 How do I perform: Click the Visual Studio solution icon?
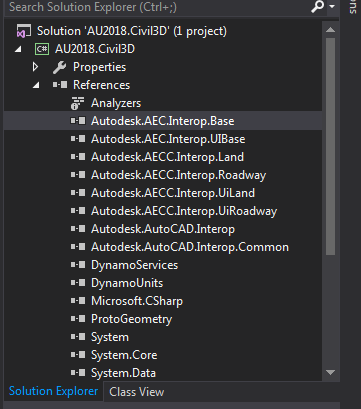pyautogui.click(x=24, y=31)
